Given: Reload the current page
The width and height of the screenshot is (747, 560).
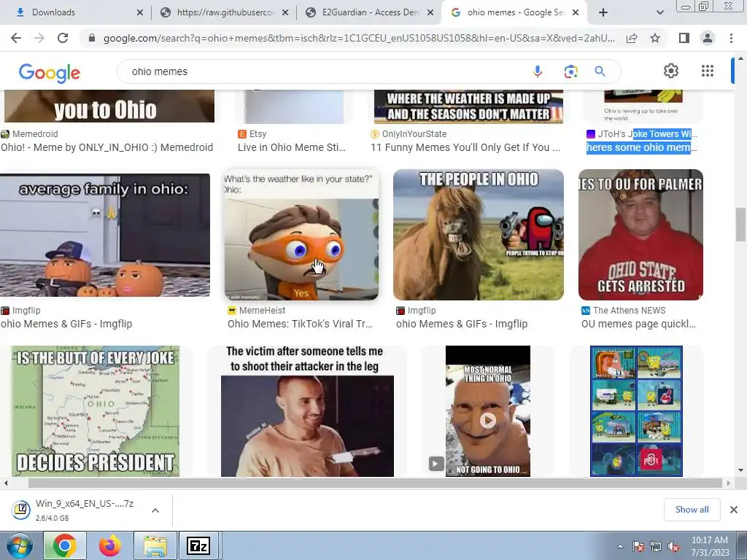Looking at the screenshot, I should [x=63, y=38].
